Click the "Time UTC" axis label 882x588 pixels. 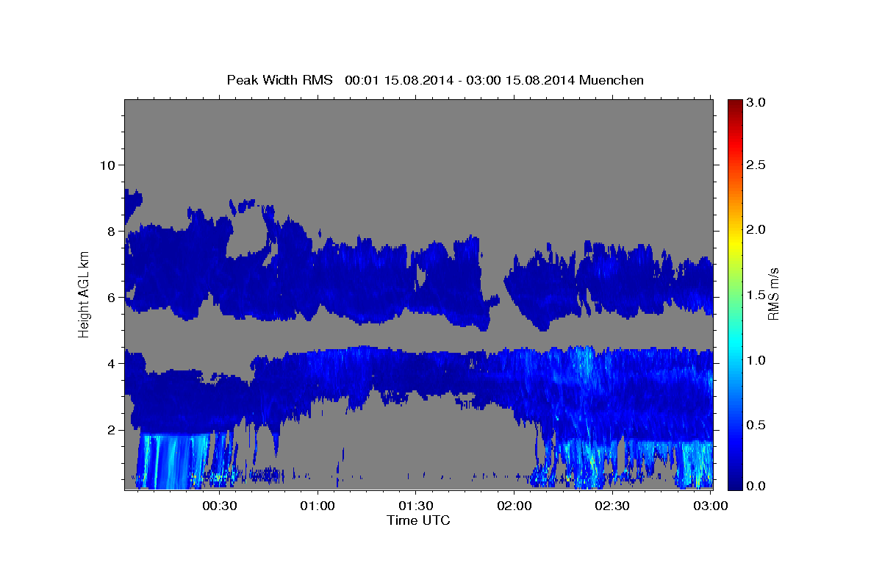[x=418, y=520]
